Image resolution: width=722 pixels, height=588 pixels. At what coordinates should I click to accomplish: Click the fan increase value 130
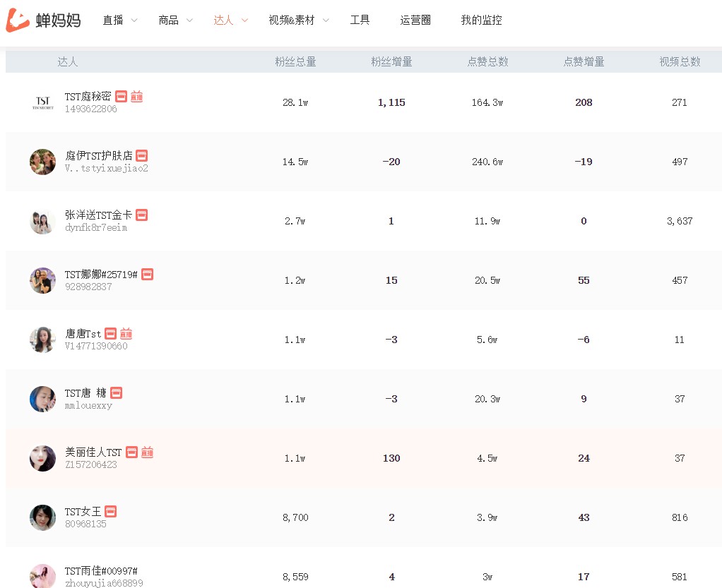(x=391, y=459)
